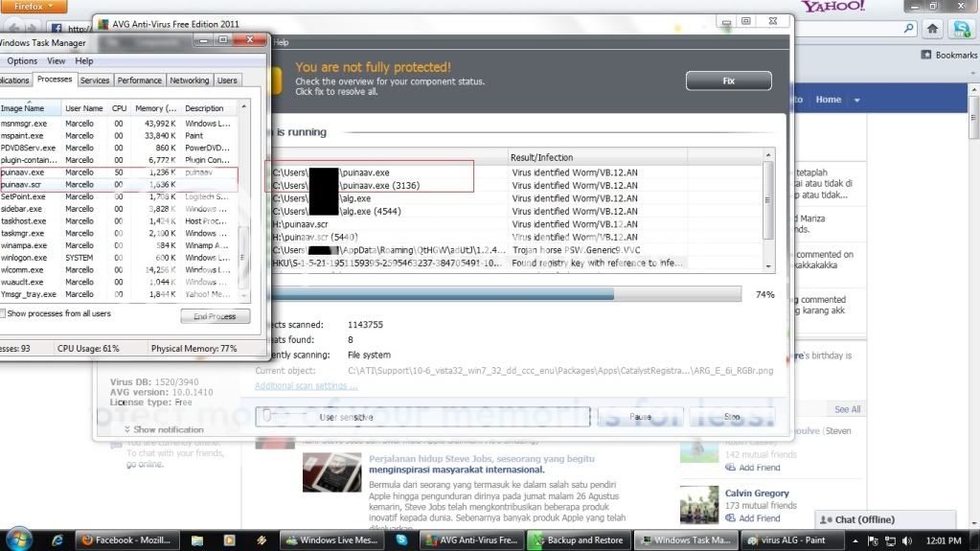Viewport: 980px width, 551px height.
Task: Switch to Networking tab
Action: pyautogui.click(x=190, y=80)
